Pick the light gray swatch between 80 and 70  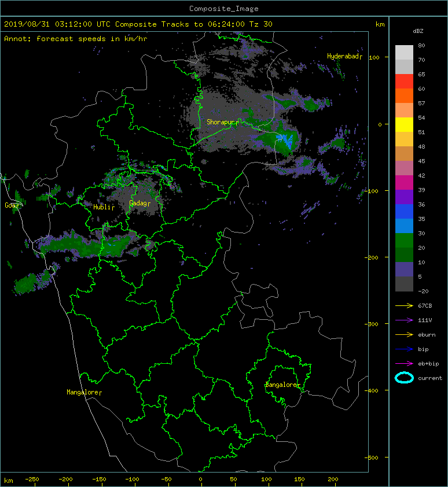404,53
